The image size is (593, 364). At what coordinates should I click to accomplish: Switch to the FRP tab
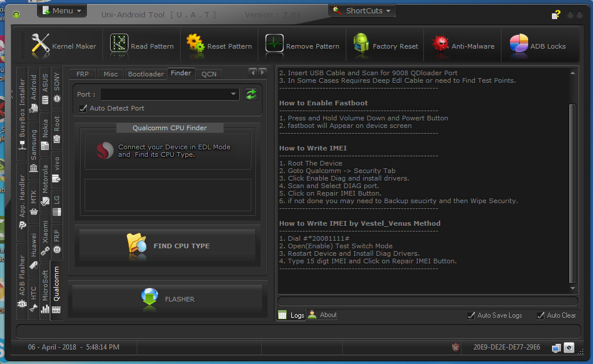coord(82,74)
